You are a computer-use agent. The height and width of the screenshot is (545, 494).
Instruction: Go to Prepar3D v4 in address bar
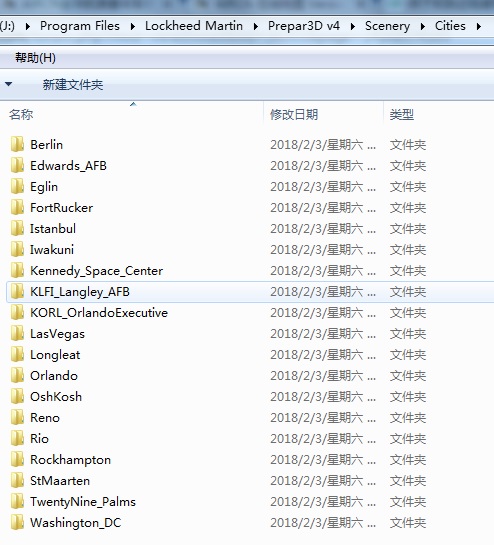click(304, 26)
